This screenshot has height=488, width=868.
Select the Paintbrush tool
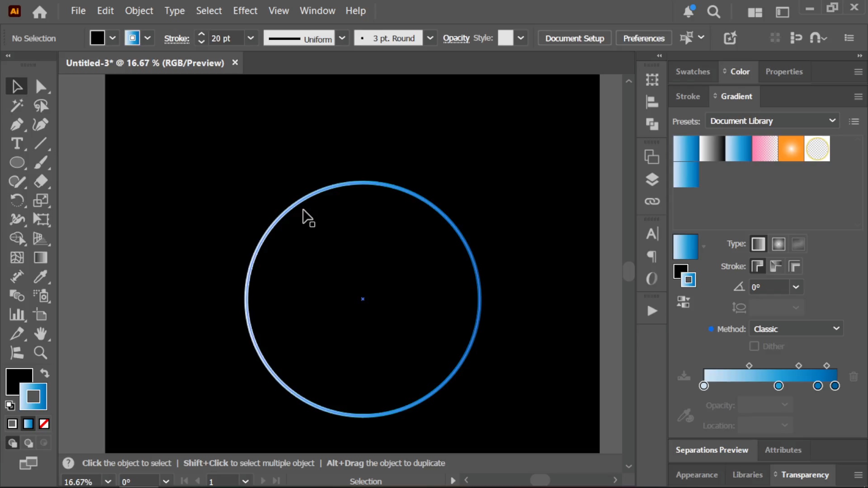41,163
